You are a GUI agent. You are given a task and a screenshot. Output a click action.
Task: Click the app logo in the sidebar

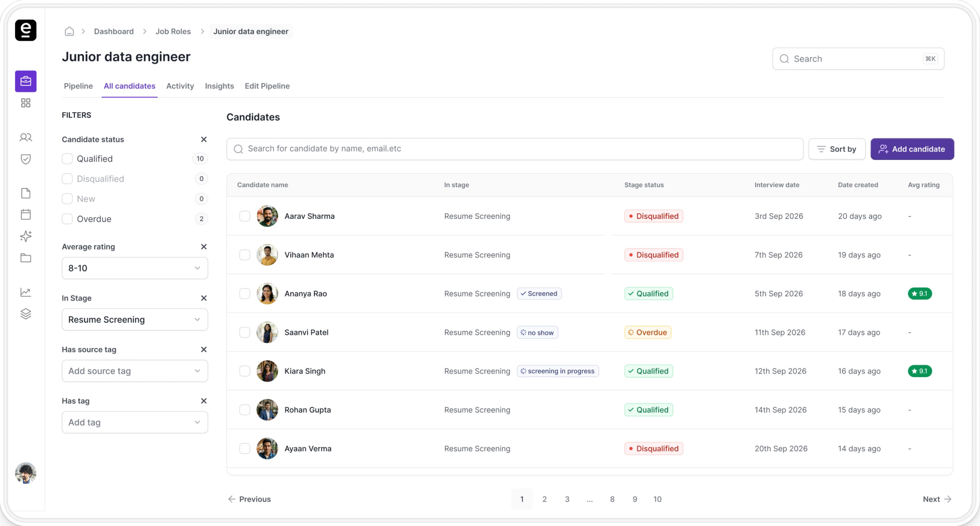tap(25, 30)
